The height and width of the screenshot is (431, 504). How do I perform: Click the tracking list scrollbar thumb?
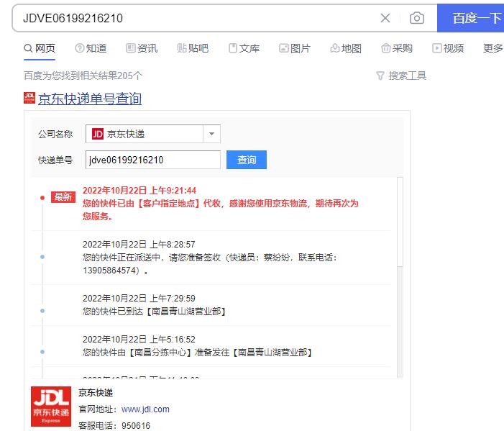(x=400, y=222)
